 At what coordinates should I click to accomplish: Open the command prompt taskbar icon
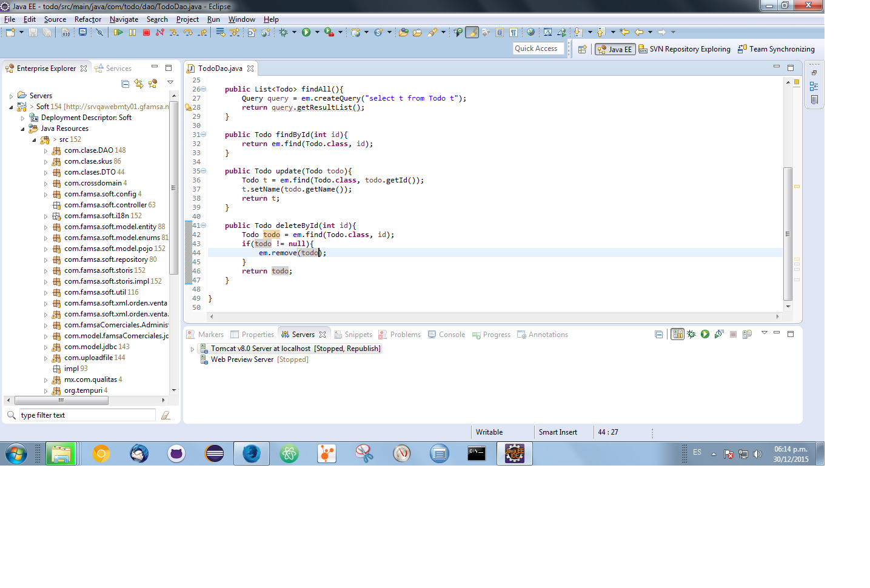[x=477, y=453]
